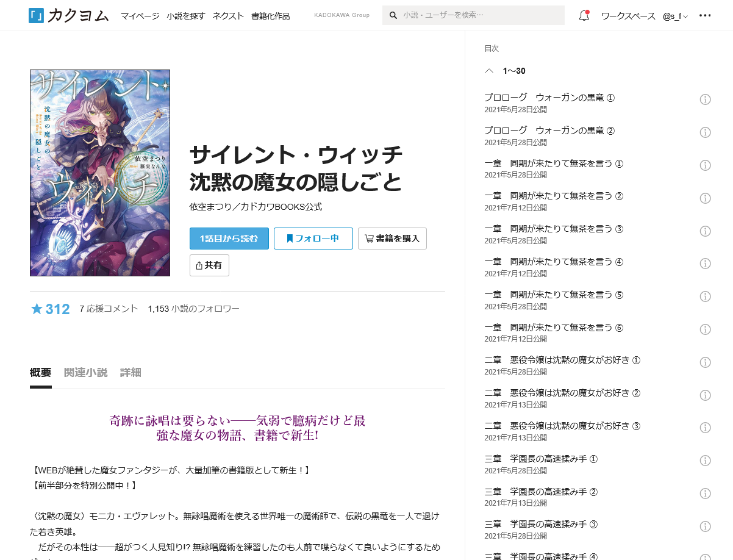Open the notifications bell
The image size is (733, 560).
584,16
